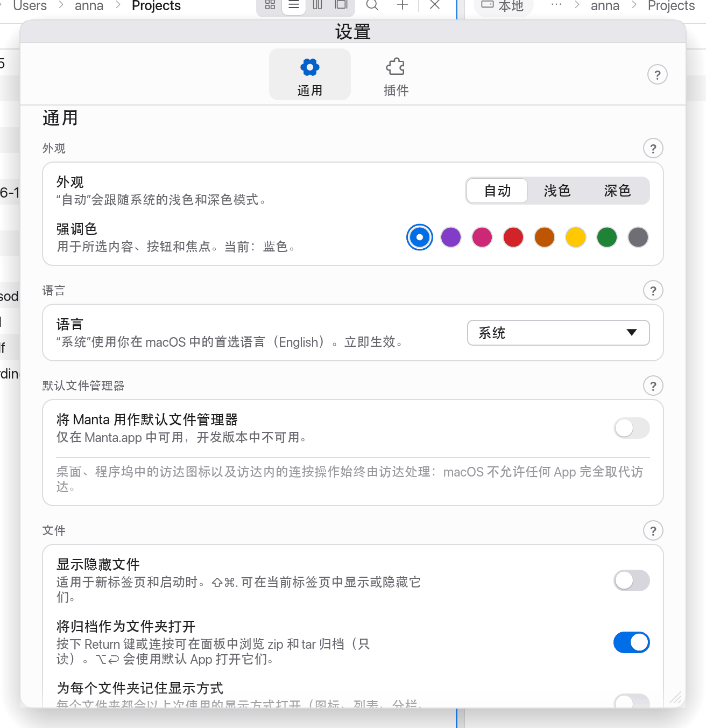Viewport: 706px width, 728px height.
Task: Show help for the 语言 section
Action: click(653, 291)
